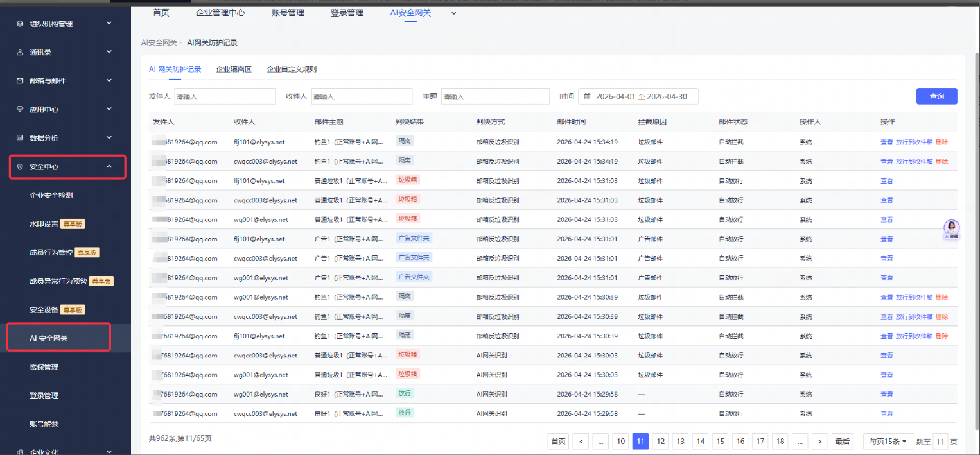This screenshot has width=980, height=455.
Task: Expand the 组织机构管理 chevron
Action: pos(109,23)
